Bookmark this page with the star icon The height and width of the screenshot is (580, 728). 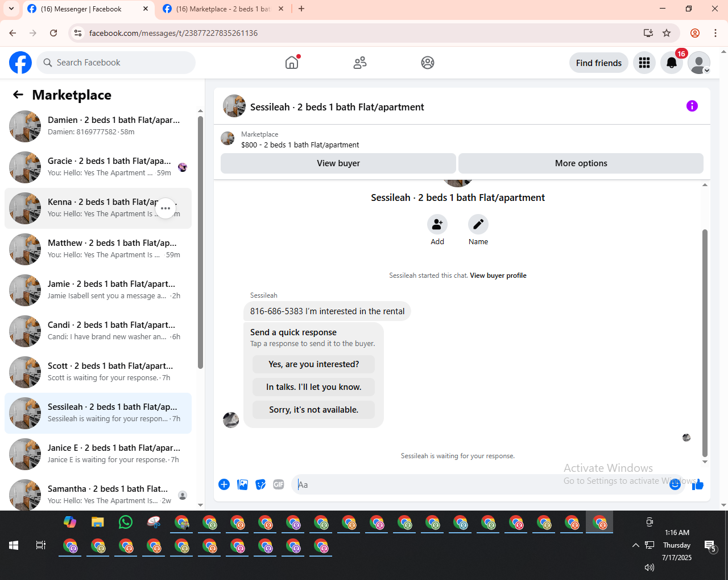tap(667, 33)
